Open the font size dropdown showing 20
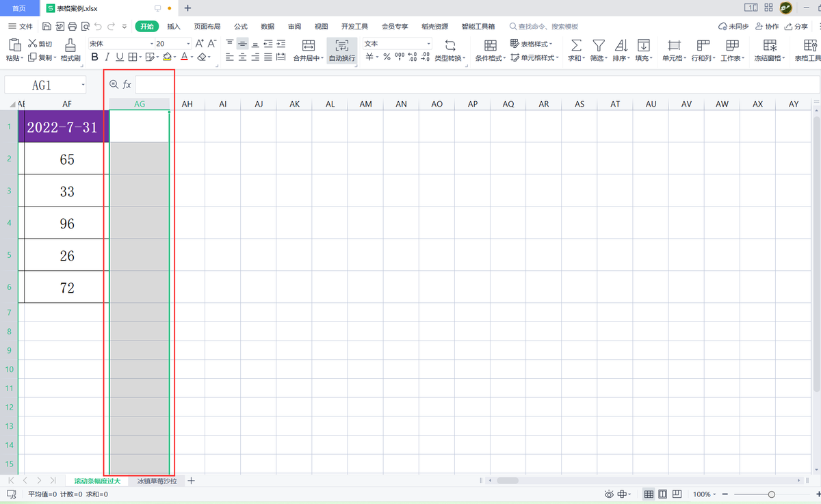Image resolution: width=821 pixels, height=504 pixels. tap(188, 44)
